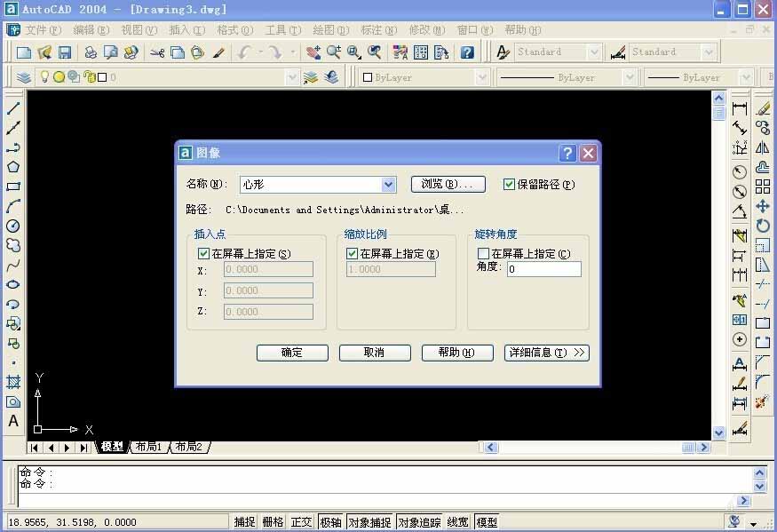
Task: Toggle the Retain Path (保留路径) checkbox
Action: point(509,185)
